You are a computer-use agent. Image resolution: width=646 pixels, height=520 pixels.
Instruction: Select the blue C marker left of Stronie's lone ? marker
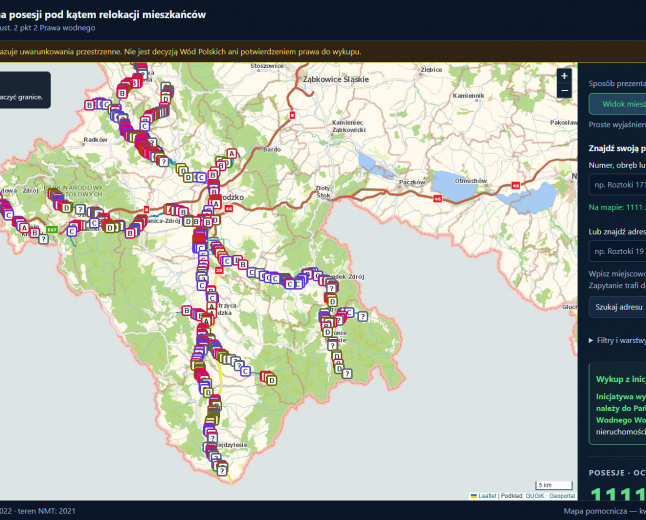(x=349, y=312)
